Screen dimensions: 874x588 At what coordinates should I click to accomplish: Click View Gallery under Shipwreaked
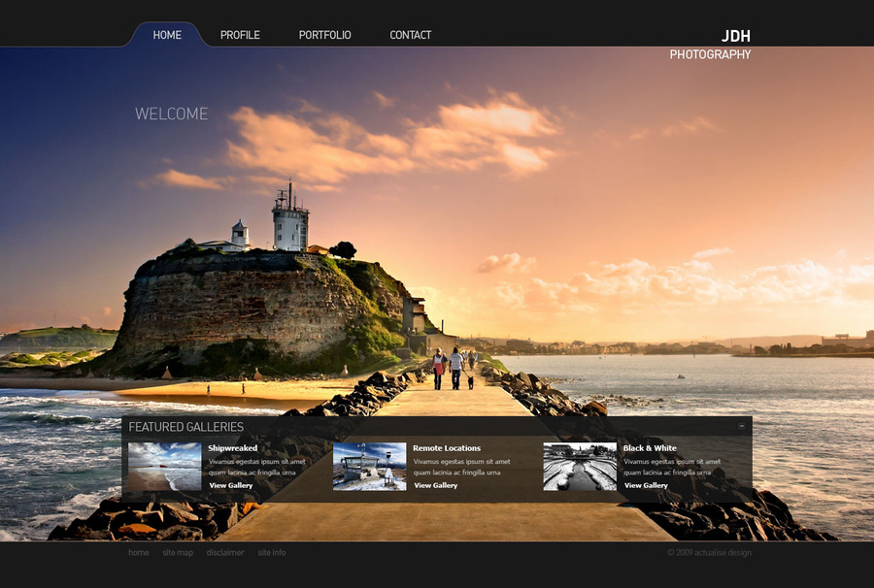(x=229, y=485)
